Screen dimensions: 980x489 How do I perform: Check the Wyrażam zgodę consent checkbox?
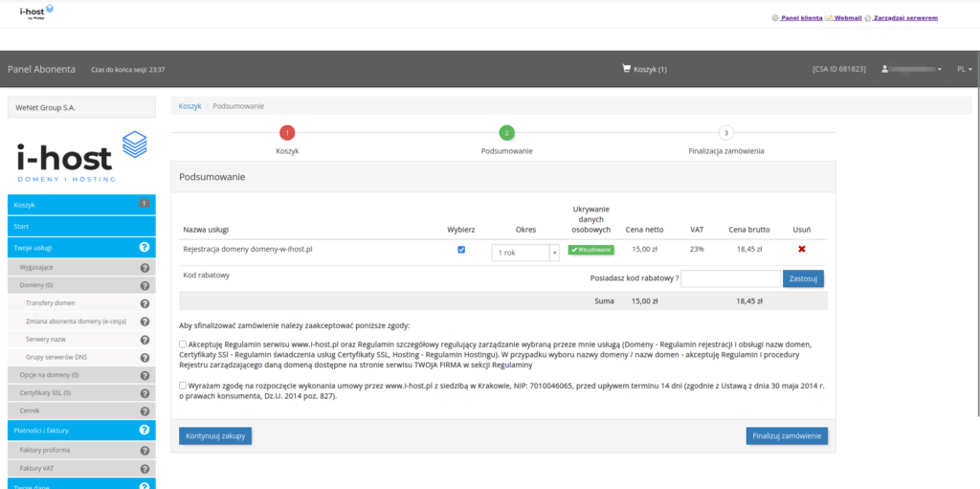click(x=183, y=387)
